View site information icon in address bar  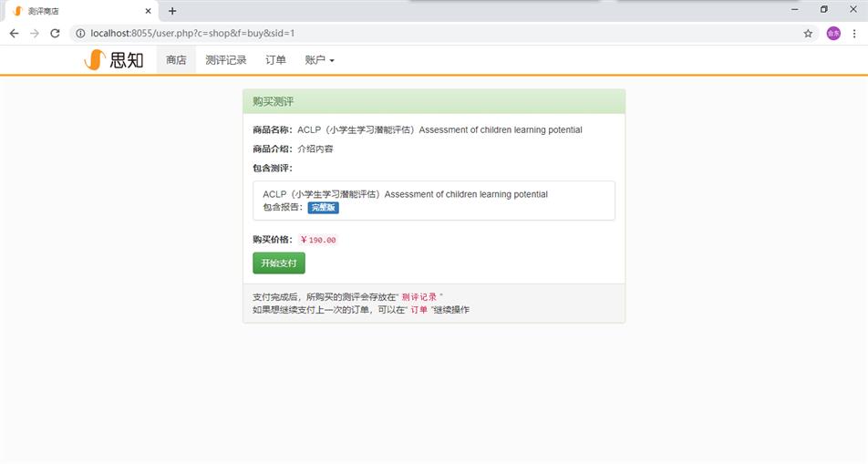click(x=80, y=34)
